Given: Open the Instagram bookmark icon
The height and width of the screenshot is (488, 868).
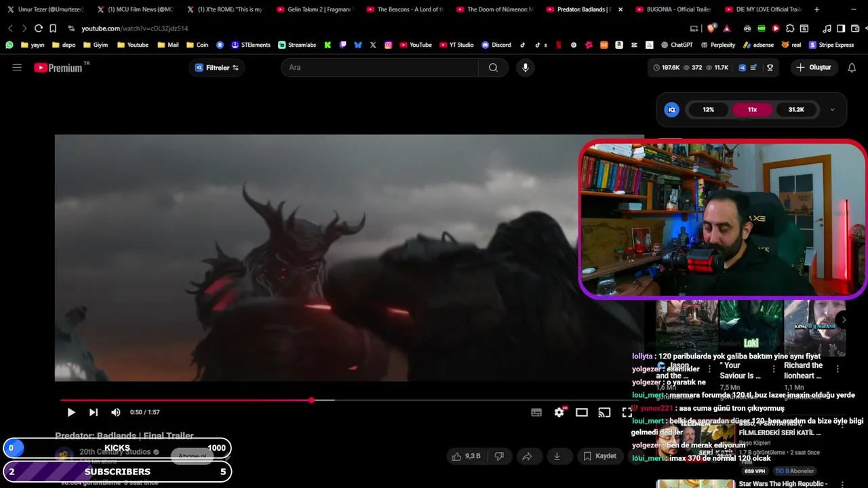Looking at the screenshot, I should click(388, 45).
